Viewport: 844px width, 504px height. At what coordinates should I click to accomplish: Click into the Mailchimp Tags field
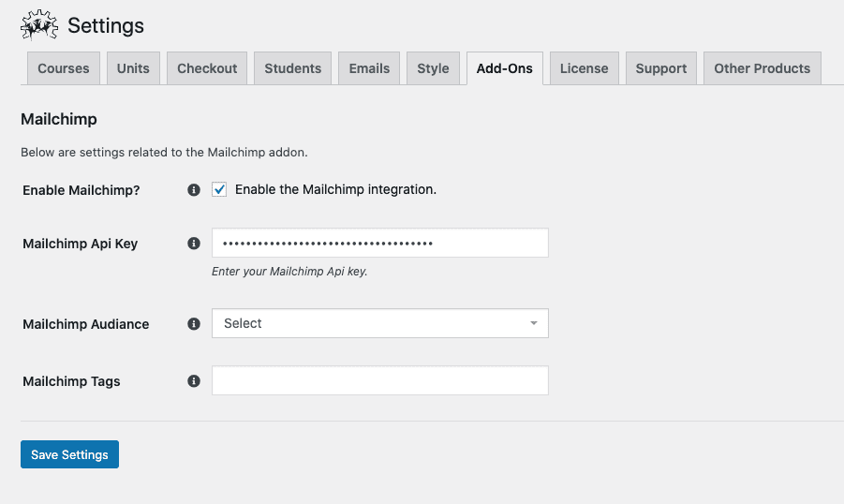click(x=380, y=380)
